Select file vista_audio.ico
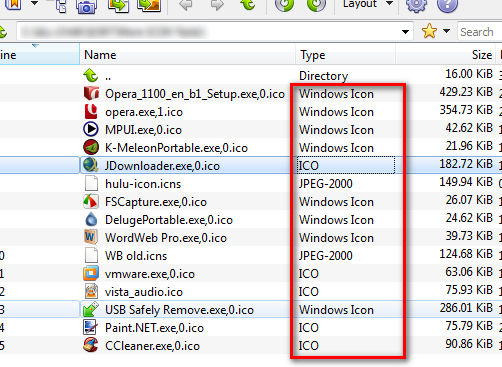The width and height of the screenshot is (502, 367). (144, 292)
